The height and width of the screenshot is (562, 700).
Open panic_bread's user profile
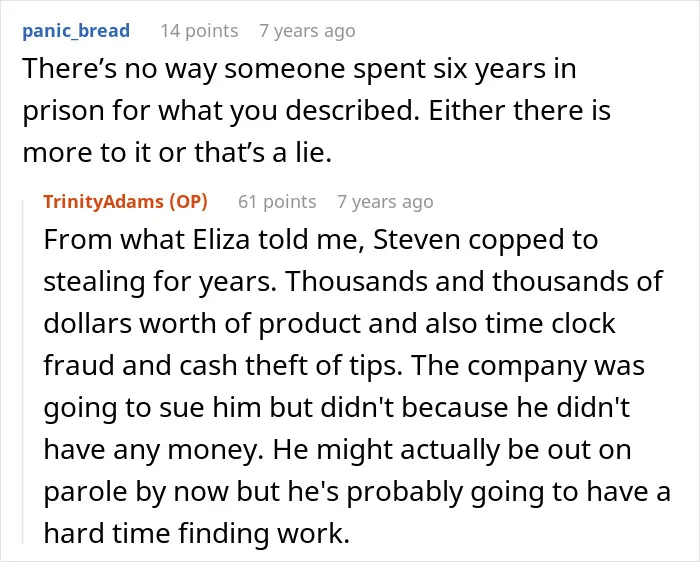[x=76, y=31]
